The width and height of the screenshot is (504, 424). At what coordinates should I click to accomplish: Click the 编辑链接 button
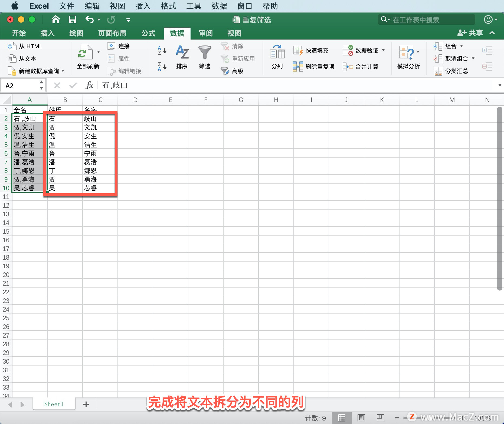[x=125, y=71]
